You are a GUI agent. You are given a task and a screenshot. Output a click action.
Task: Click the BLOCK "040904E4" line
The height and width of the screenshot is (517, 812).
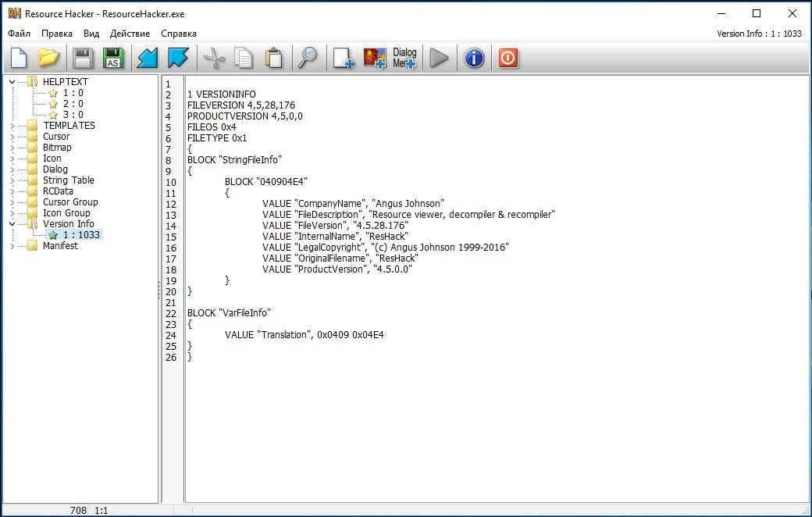coord(266,182)
